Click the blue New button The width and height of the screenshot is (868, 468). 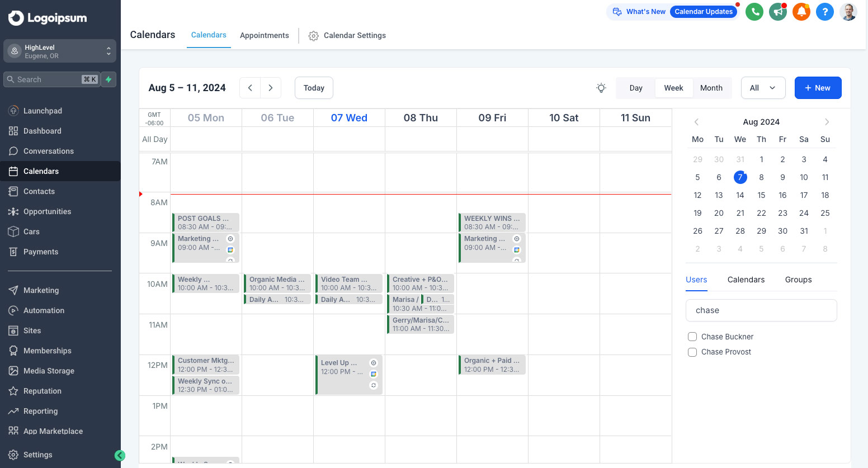click(818, 88)
